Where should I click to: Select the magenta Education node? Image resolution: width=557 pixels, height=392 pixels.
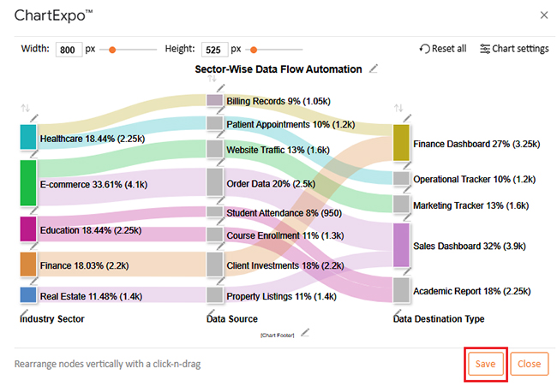(x=27, y=229)
